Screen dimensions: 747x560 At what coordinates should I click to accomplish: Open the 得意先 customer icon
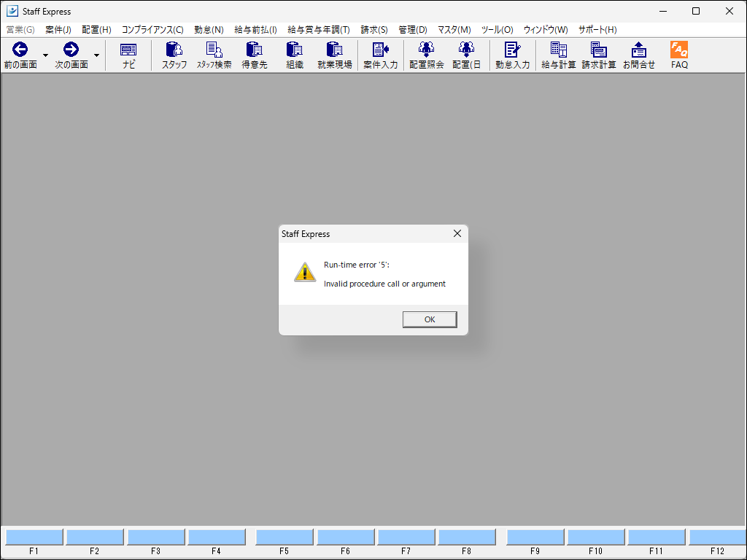255,50
